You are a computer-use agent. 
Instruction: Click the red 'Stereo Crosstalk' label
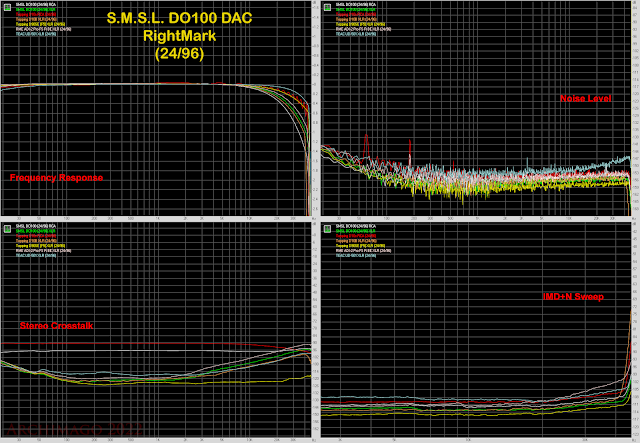coord(56,326)
